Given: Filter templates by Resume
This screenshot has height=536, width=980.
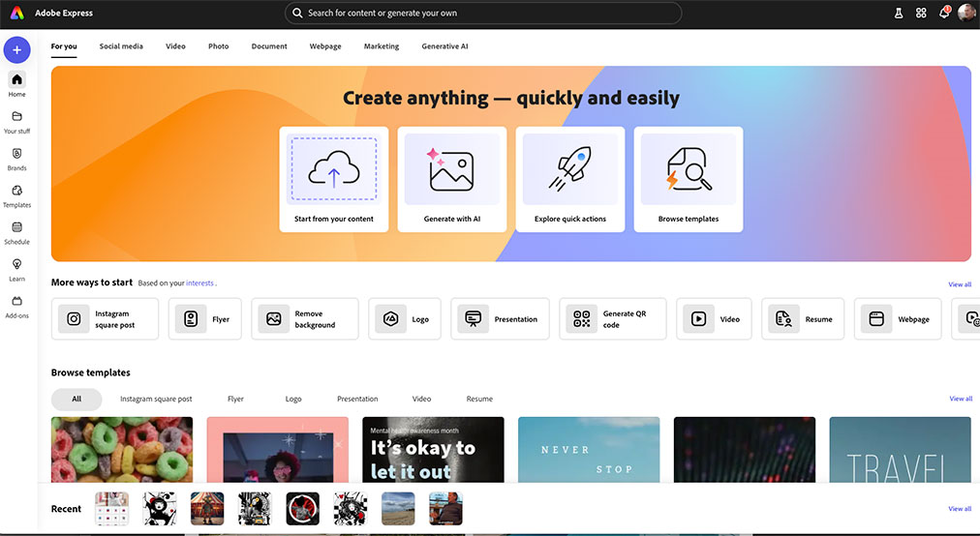Looking at the screenshot, I should (479, 399).
